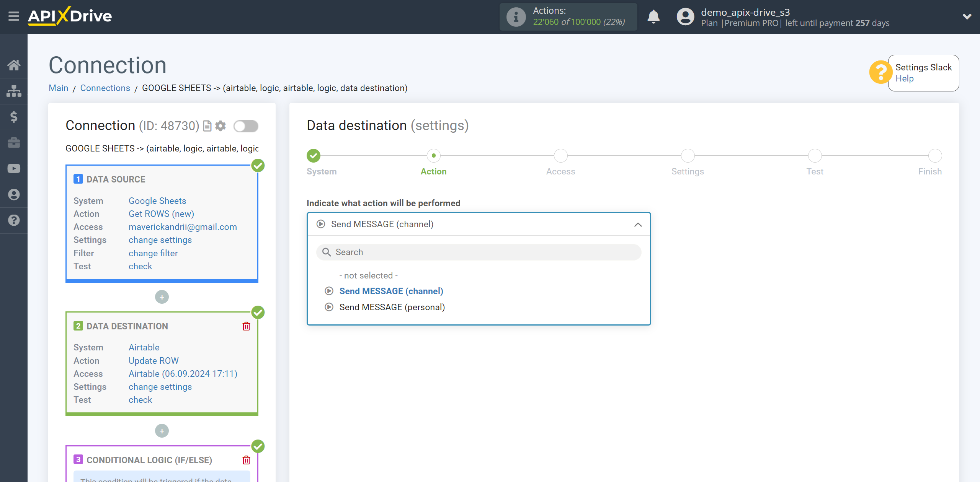Image resolution: width=980 pixels, height=482 pixels.
Task: Toggle the connection enable/disable switch
Action: click(246, 125)
